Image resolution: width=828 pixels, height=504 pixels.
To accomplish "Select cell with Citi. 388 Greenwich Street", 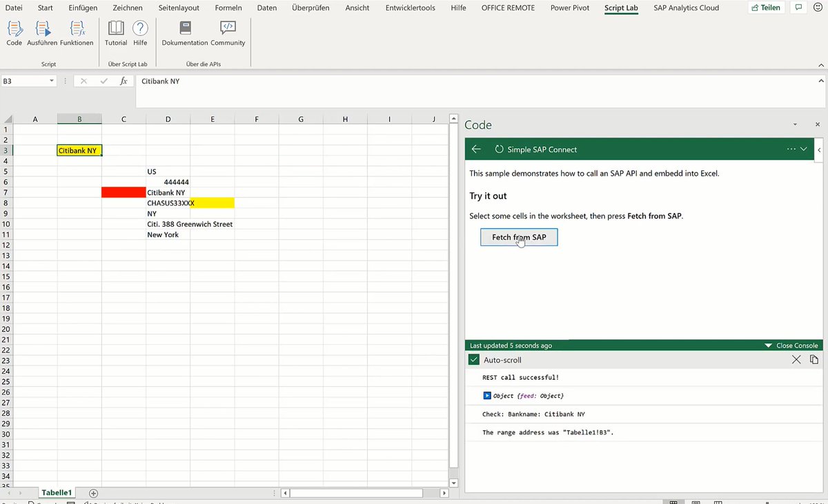I will pos(168,224).
